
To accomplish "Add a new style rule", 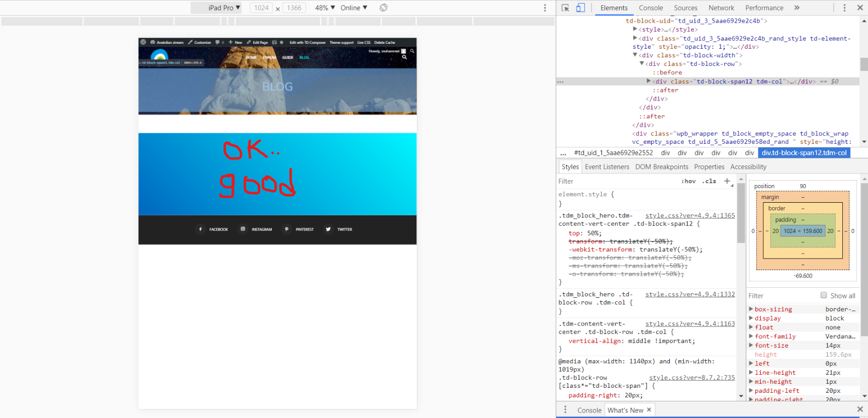I will pos(727,181).
